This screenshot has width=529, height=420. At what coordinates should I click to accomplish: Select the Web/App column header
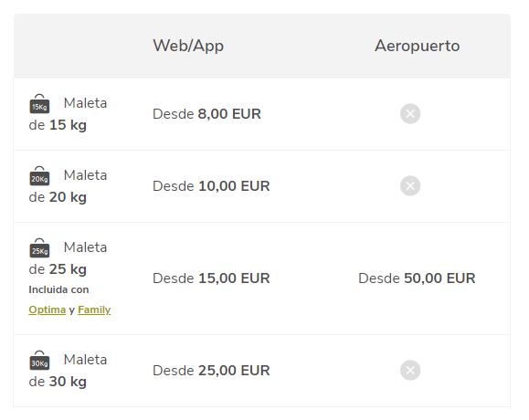coord(188,46)
